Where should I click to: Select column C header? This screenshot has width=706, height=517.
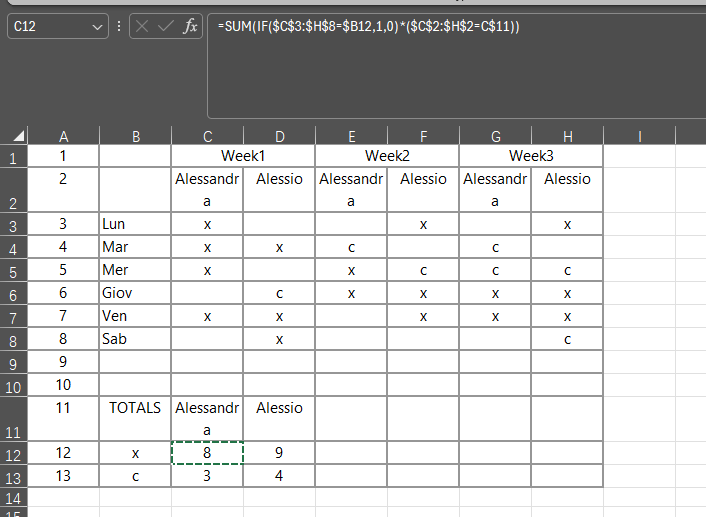pos(208,136)
